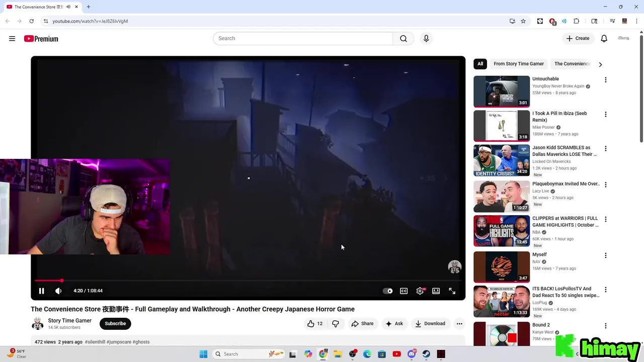This screenshot has height=362, width=644.
Task: Share this video
Action: point(362,324)
